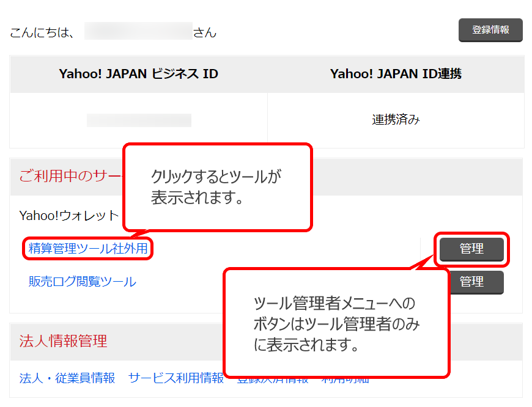Screen dimensions: 532x407
Task: Click the masked business ID value cell
Action: (x=138, y=120)
